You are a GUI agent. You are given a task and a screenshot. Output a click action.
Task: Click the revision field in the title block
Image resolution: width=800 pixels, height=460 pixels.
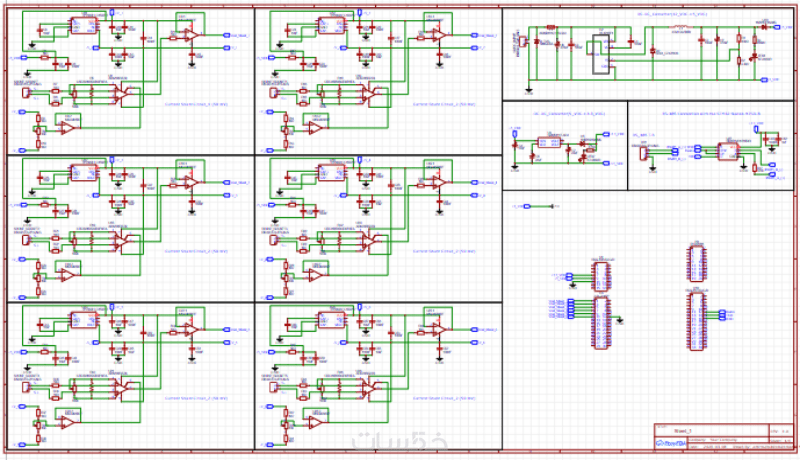click(x=781, y=431)
